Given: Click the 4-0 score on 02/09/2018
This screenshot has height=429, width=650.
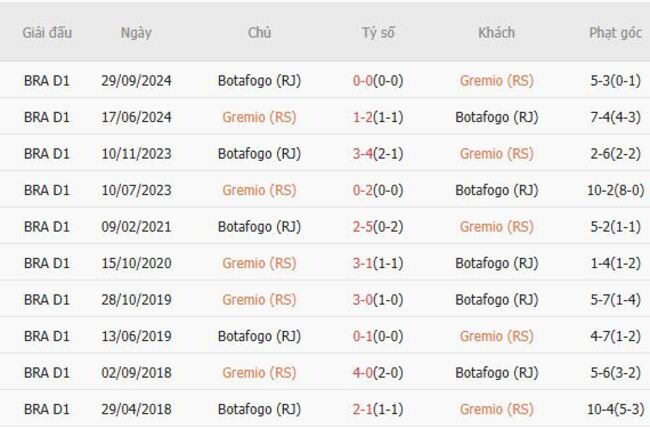Looking at the screenshot, I should pyautogui.click(x=363, y=372).
